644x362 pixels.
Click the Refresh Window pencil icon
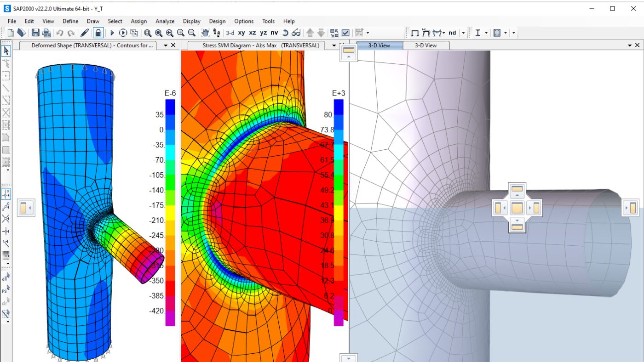(x=85, y=33)
